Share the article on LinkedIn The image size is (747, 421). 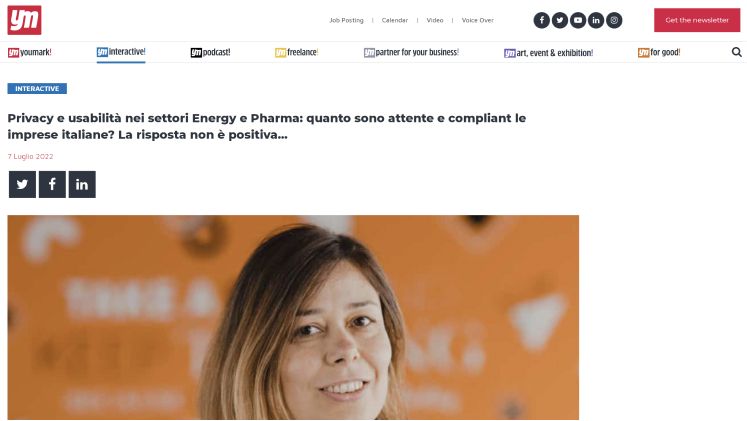(x=82, y=184)
